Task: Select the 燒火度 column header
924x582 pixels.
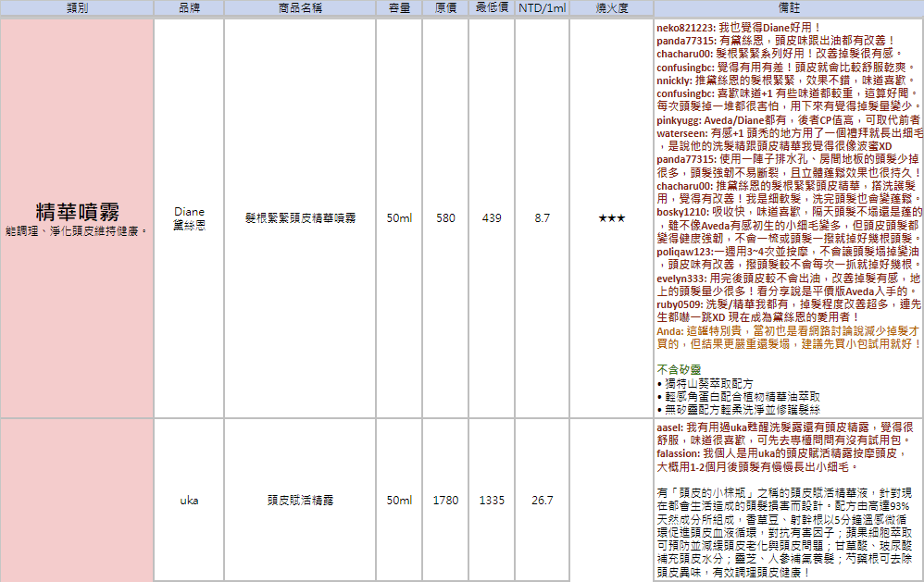Action: tap(612, 7)
